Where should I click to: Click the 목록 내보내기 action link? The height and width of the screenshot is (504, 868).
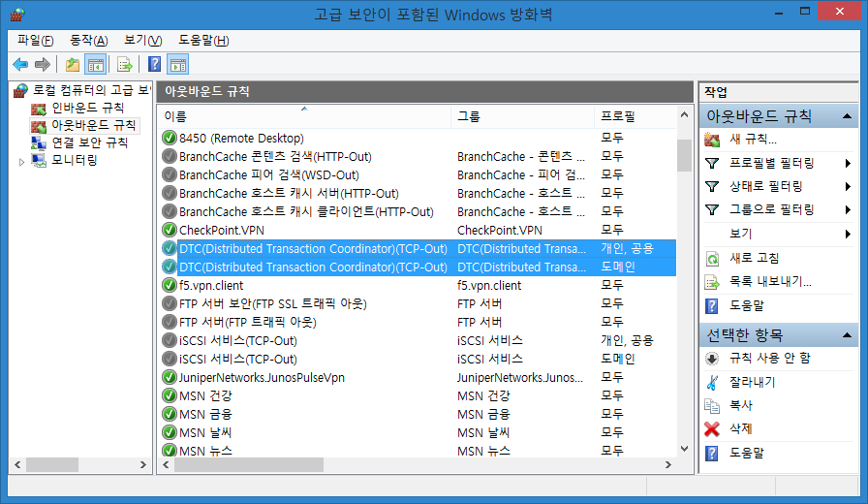pyautogui.click(x=769, y=282)
